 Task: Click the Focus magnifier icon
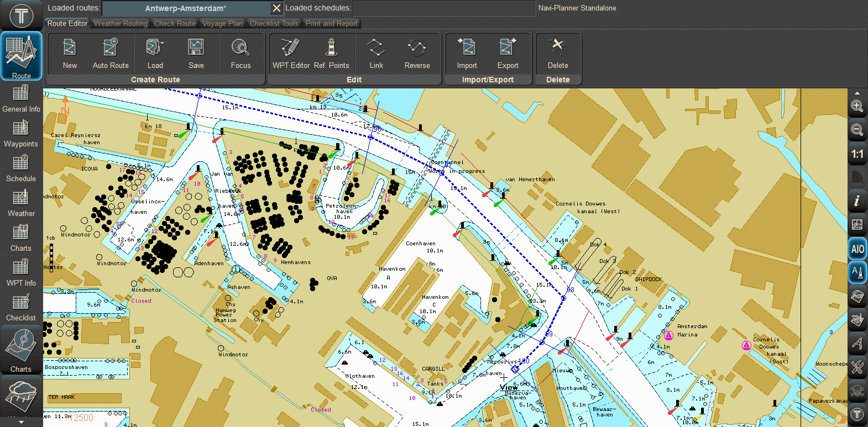point(240,53)
